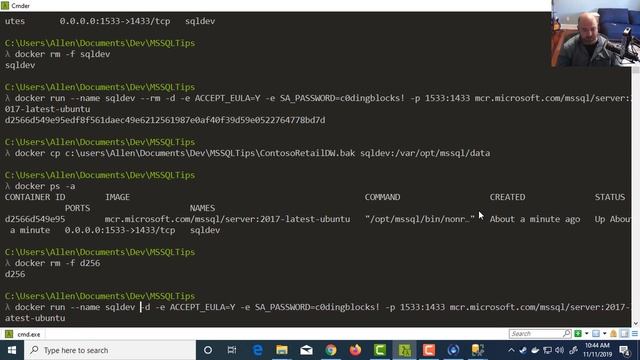Image resolution: width=640 pixels, height=360 pixels.
Task: Open the Windows Start menu
Action: click(x=12, y=350)
